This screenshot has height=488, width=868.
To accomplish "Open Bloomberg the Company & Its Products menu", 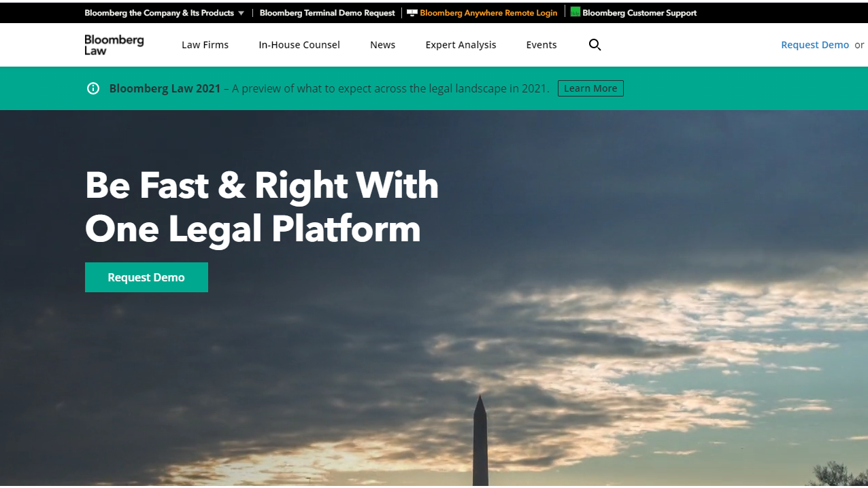I will point(159,13).
